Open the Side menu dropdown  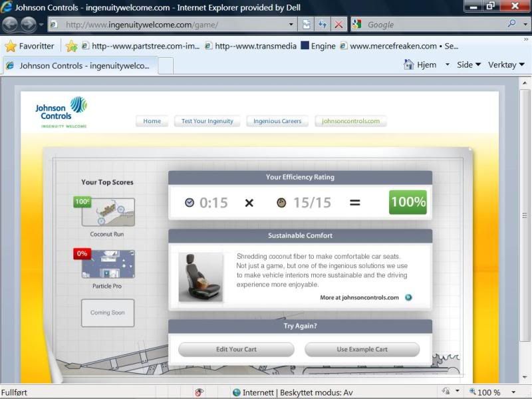click(x=469, y=65)
